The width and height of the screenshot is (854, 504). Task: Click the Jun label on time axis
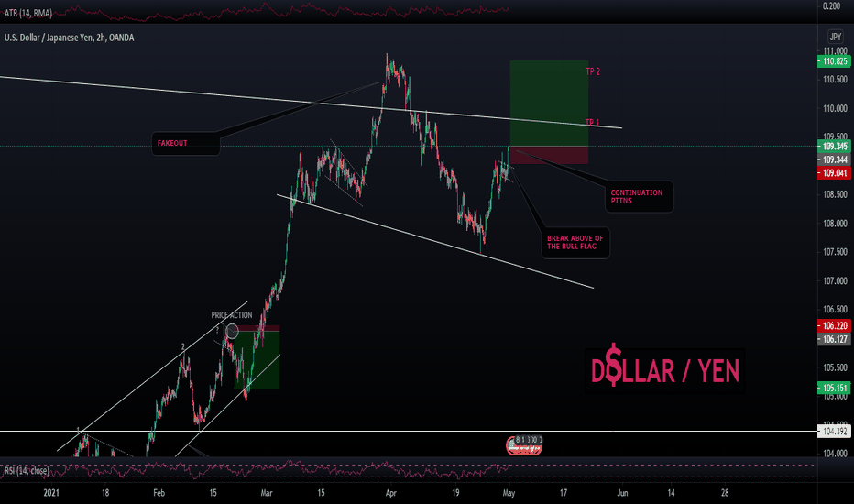pyautogui.click(x=622, y=493)
